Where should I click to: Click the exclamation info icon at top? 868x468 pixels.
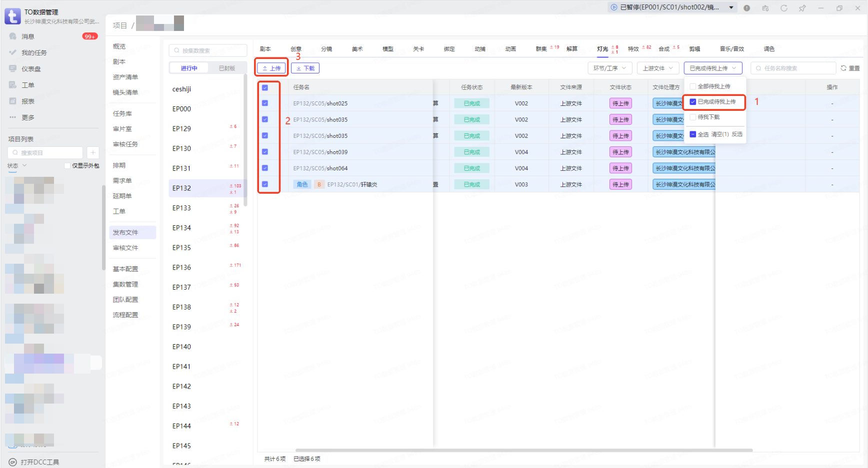746,8
